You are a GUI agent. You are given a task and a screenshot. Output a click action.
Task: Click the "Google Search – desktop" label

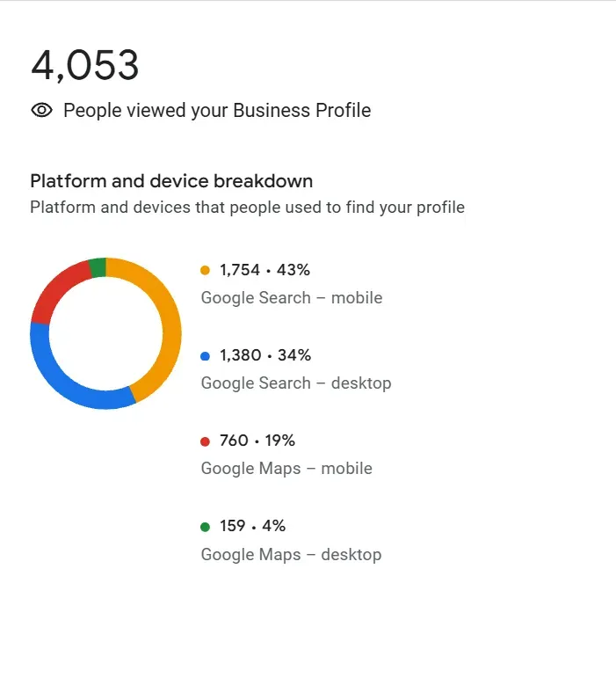tap(296, 383)
